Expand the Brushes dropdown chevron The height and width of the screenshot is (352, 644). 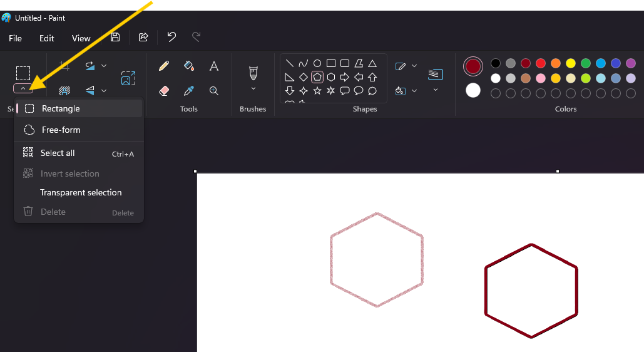[x=253, y=88]
